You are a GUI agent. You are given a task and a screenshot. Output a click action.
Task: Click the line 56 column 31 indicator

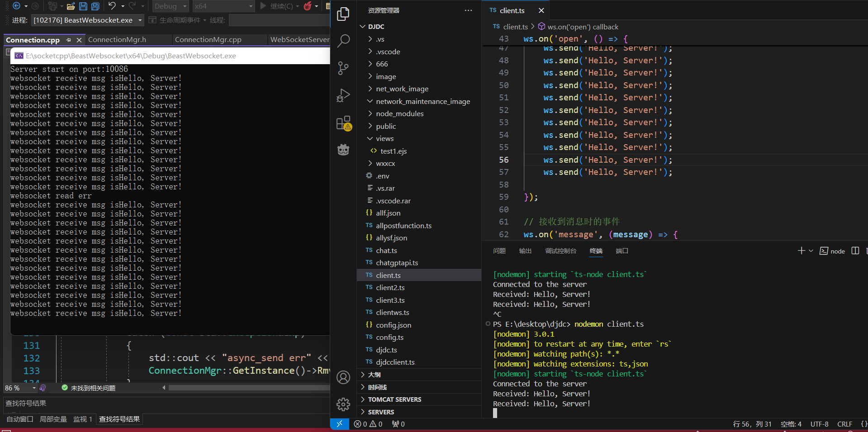(x=752, y=424)
